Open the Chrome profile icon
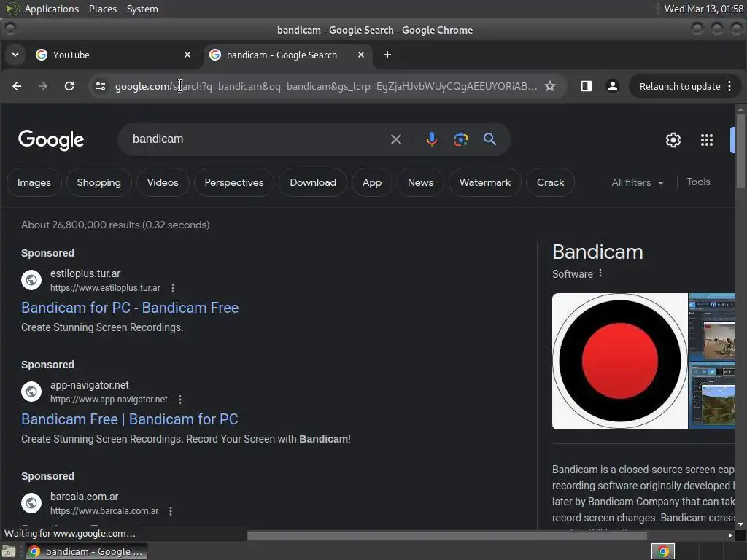747x560 pixels. point(613,86)
